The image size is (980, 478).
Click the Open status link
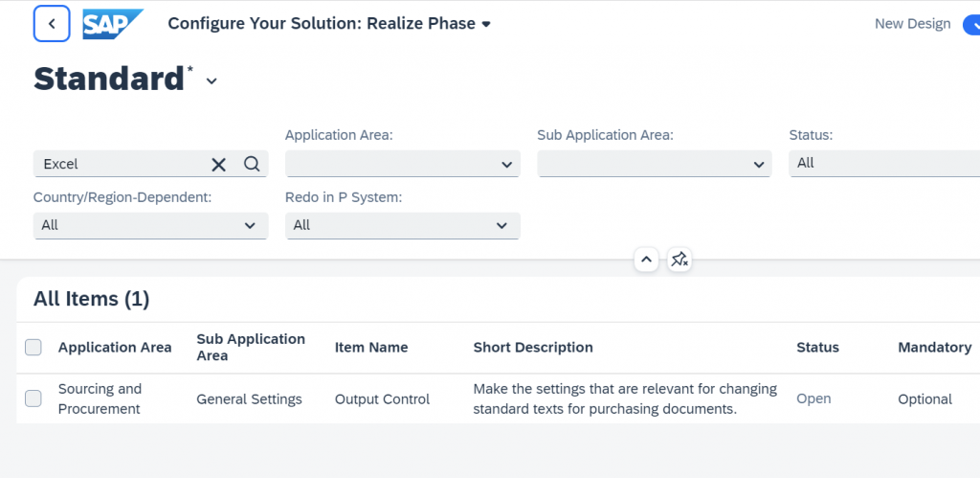[x=813, y=398]
